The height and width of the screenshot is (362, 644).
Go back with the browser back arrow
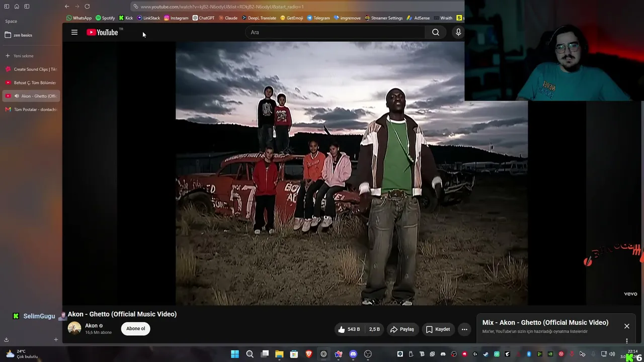[67, 7]
